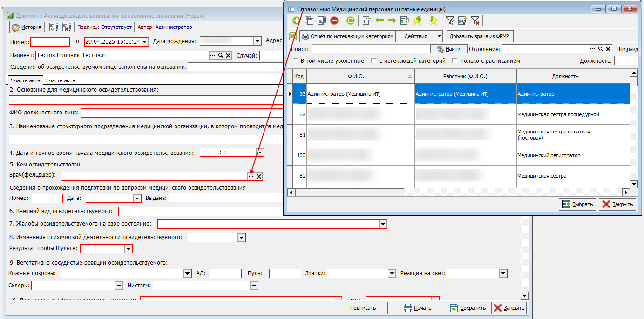Viewport: 644px width, 319px height.
Task: Click the apply saved filter icon
Action: pyautogui.click(x=462, y=20)
